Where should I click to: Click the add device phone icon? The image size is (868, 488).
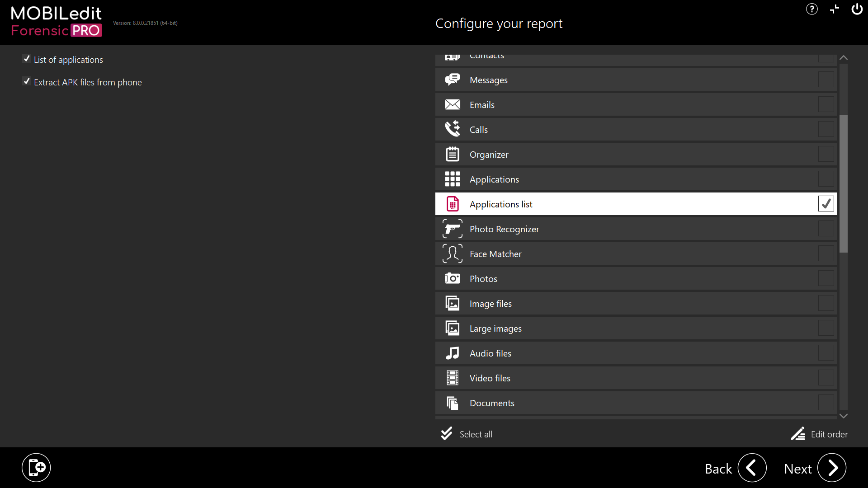coord(36,467)
